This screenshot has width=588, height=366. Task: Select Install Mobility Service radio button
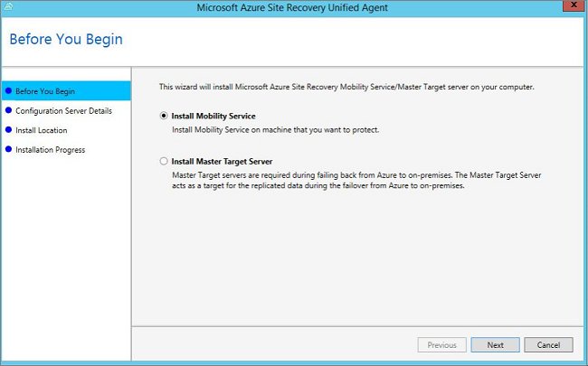click(164, 116)
